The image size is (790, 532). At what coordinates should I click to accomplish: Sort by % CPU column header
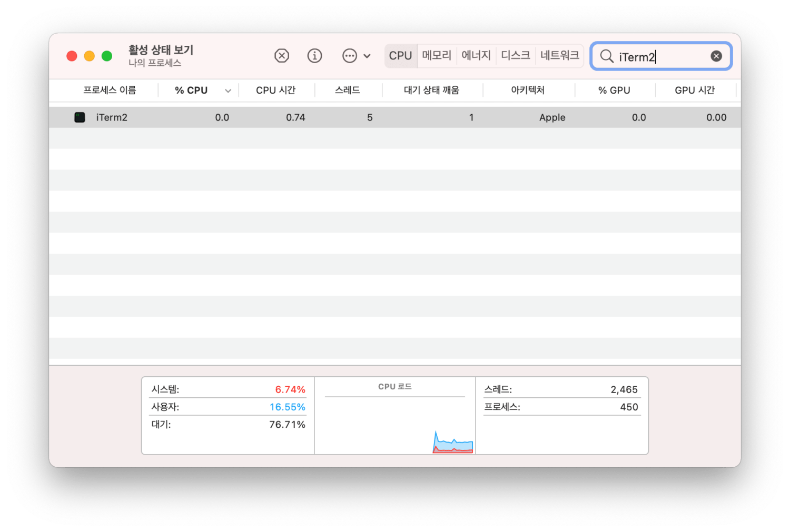(191, 91)
